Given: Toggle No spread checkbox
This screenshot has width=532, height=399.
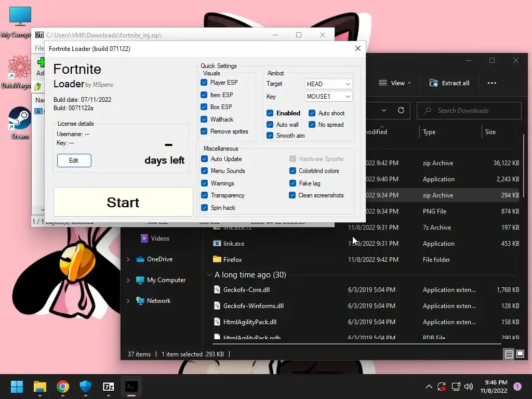Looking at the screenshot, I should tap(312, 125).
